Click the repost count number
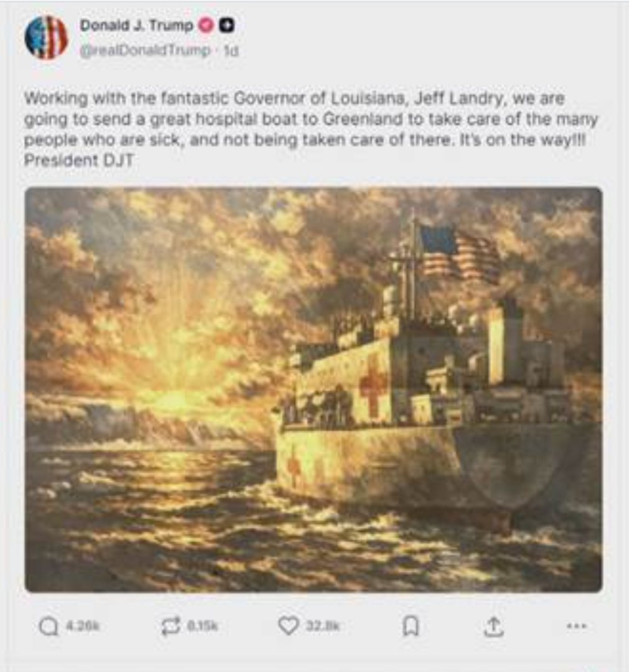 coord(202,626)
